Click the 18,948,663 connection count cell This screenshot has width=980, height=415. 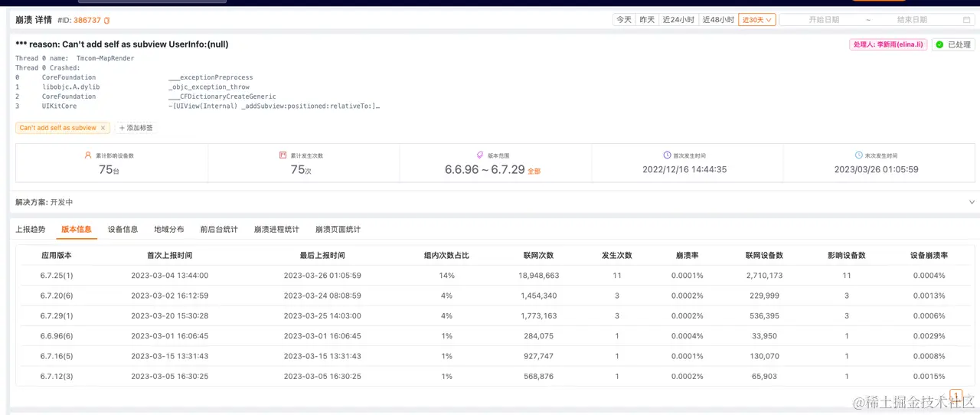point(539,276)
